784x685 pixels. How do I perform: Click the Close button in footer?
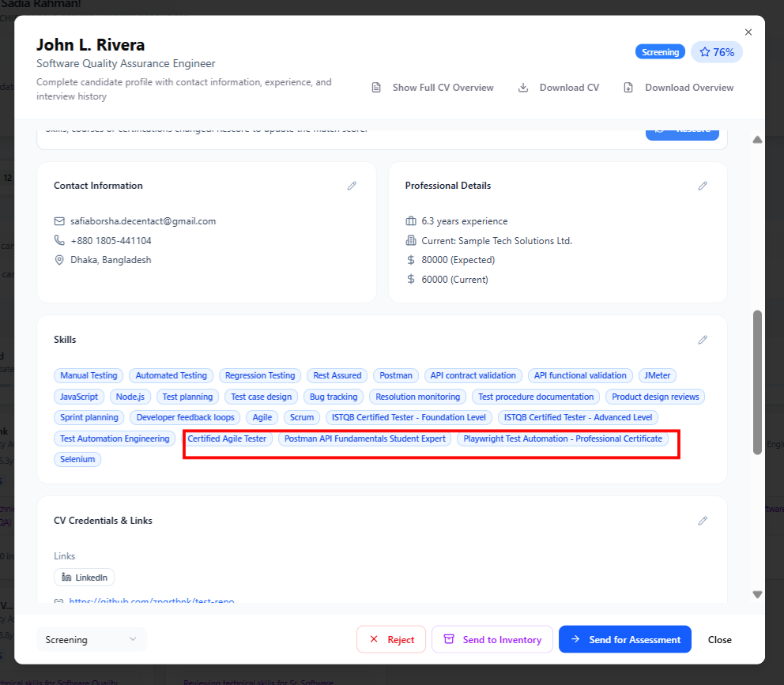coord(719,639)
